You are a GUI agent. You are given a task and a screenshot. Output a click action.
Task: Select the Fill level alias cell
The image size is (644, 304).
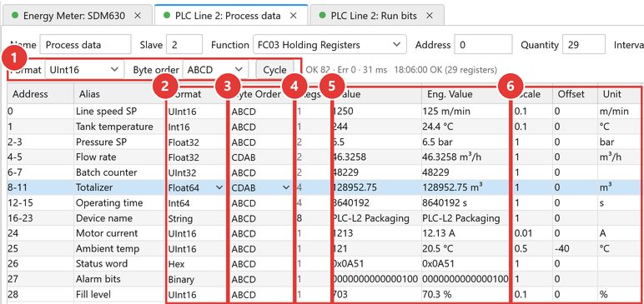coord(119,295)
